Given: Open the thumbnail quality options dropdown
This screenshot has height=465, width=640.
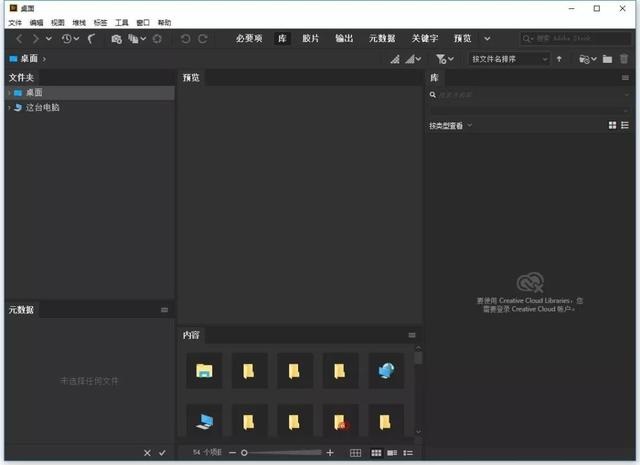Looking at the screenshot, I should point(413,59).
